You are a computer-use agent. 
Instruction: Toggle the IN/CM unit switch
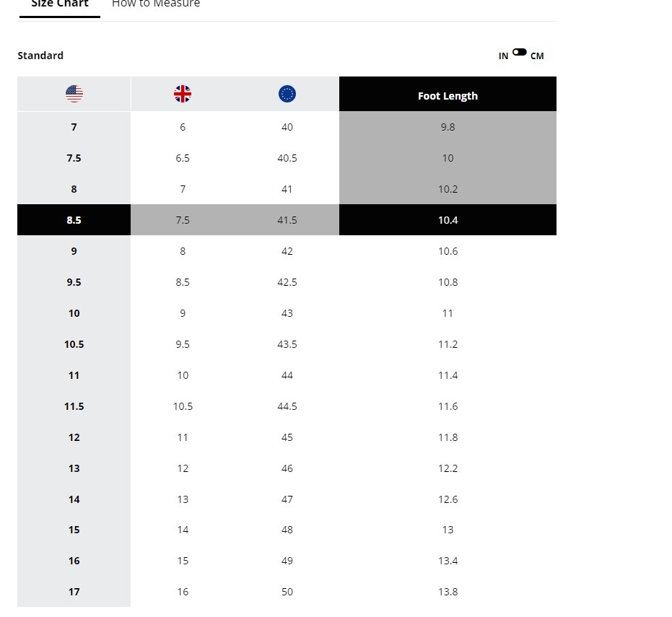520,53
